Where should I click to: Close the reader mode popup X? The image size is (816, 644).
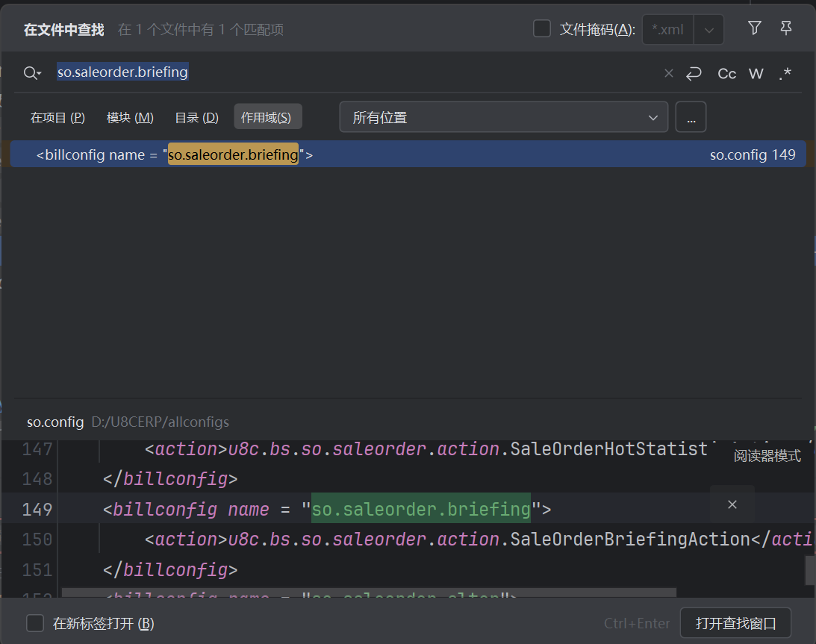coord(732,504)
